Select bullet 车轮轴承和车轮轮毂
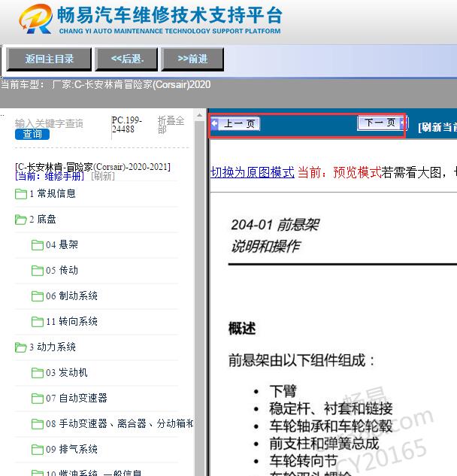 pyautogui.click(x=331, y=426)
